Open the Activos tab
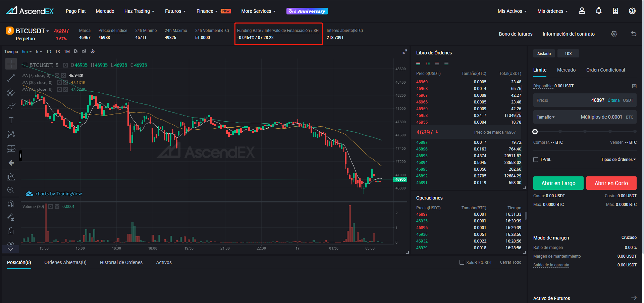Viewport: 644px width, 303px height. [x=164, y=262]
